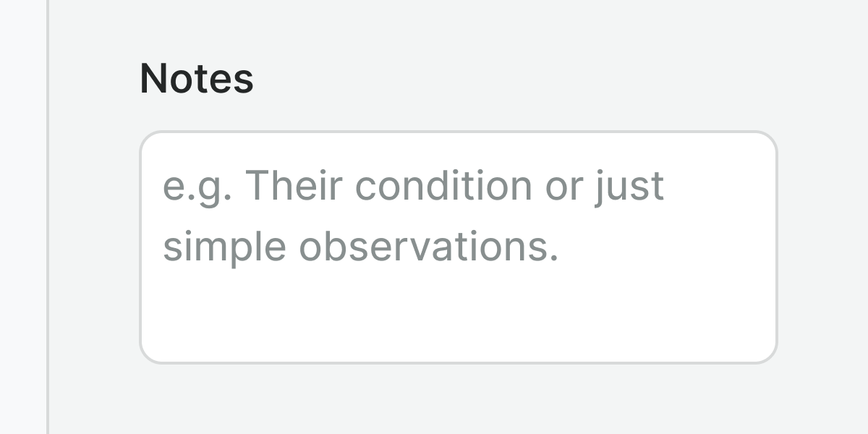Viewport: 868px width, 434px height.
Task: Click the blank bottom area of Notes textarea
Action: pos(458,325)
